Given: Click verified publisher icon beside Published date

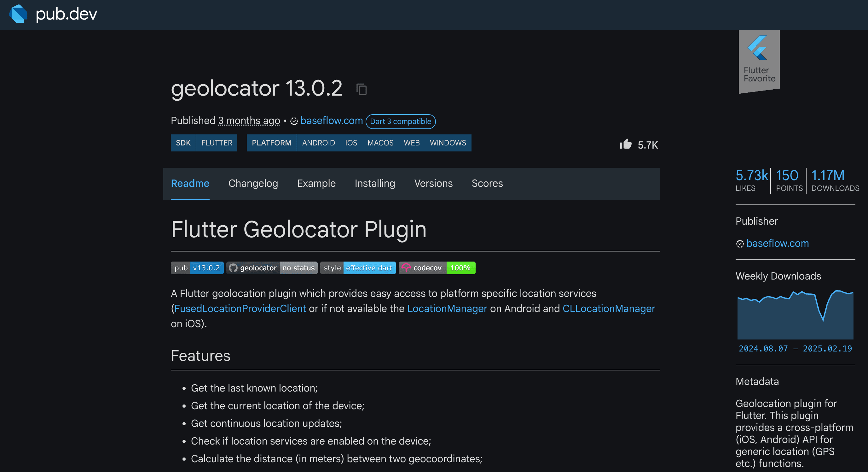Looking at the screenshot, I should pos(294,121).
